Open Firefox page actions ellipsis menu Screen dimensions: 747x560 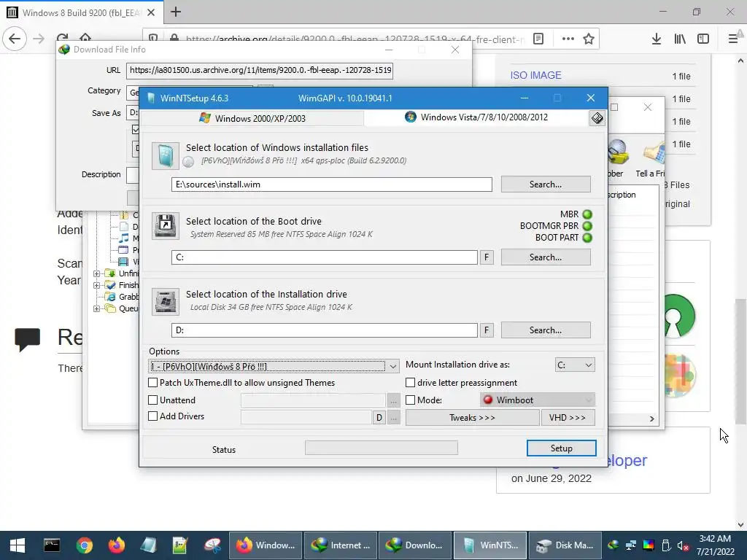point(568,39)
